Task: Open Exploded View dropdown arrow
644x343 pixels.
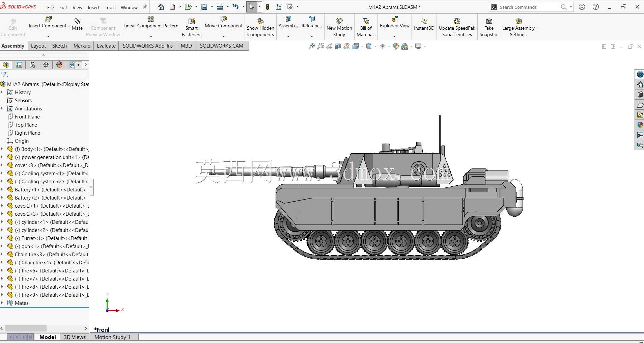Action: [x=394, y=36]
